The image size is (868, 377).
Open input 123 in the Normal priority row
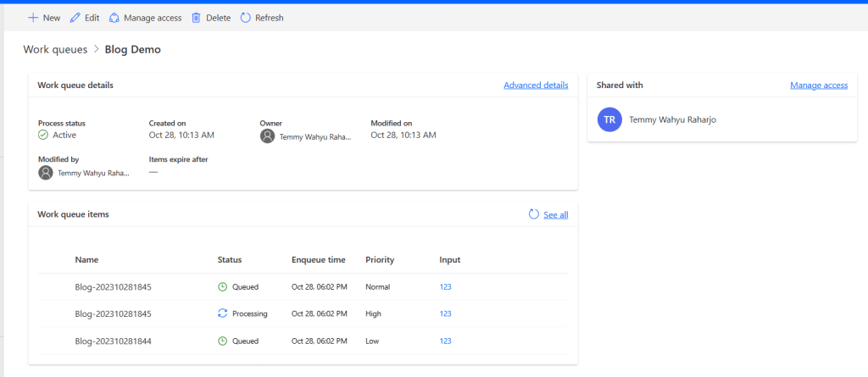[x=446, y=286]
